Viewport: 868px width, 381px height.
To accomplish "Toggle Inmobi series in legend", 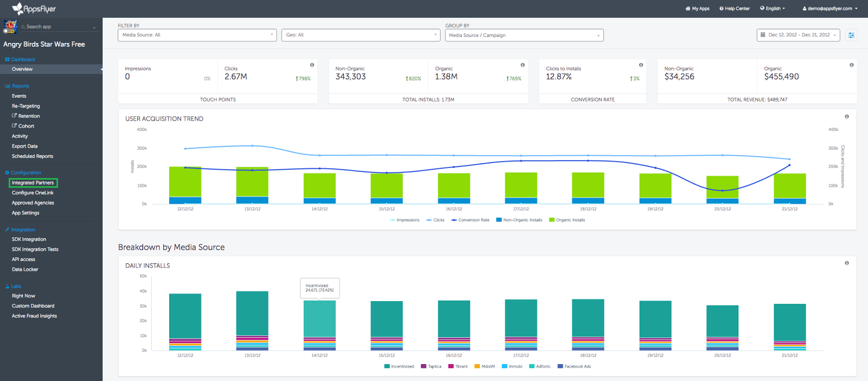I will tap(512, 366).
